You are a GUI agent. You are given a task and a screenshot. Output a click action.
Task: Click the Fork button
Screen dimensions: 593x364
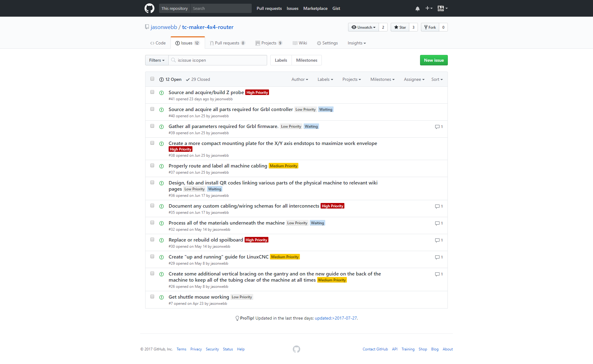(430, 27)
